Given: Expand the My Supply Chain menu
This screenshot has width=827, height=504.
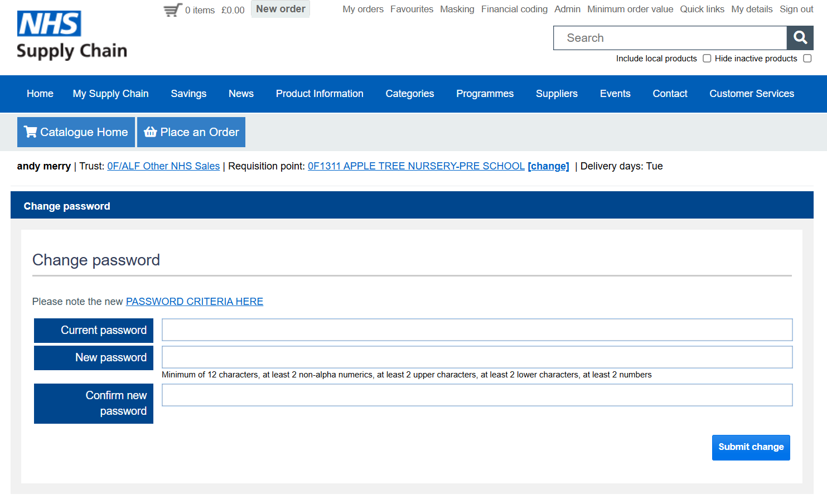Looking at the screenshot, I should [x=110, y=94].
